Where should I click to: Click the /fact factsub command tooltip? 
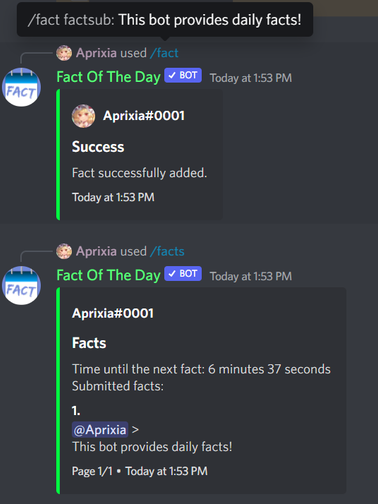point(165,20)
